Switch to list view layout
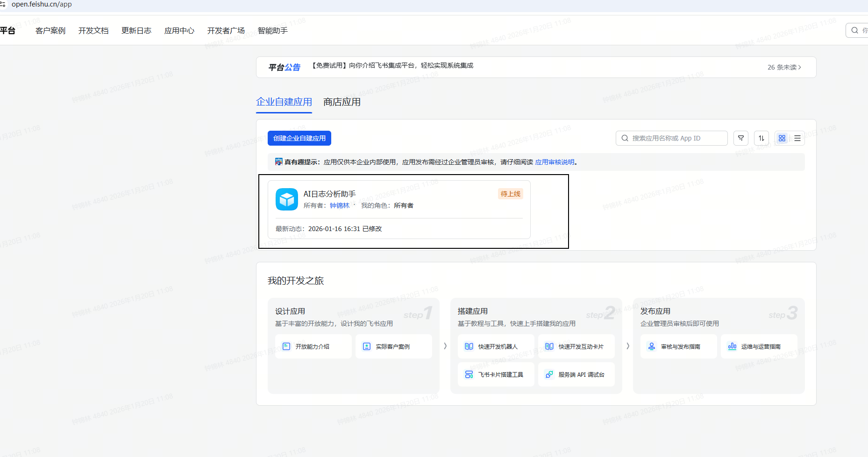Screen dimensions: 868x457 pyautogui.click(x=797, y=138)
